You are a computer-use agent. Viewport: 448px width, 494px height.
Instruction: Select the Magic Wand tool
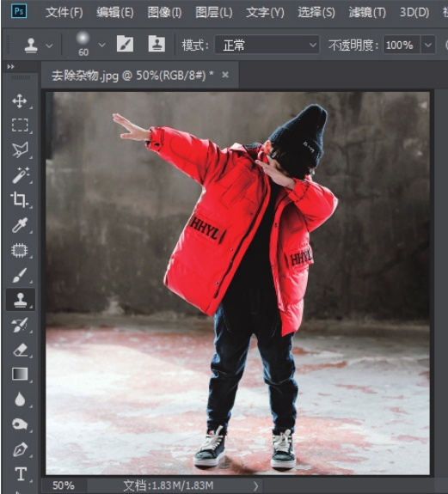point(20,175)
